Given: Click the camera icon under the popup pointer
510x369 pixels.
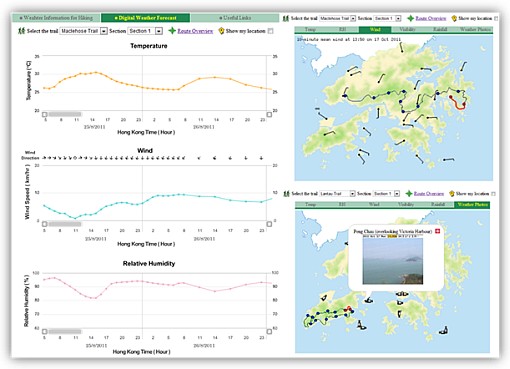Looking at the screenshot, I should coord(368,300).
